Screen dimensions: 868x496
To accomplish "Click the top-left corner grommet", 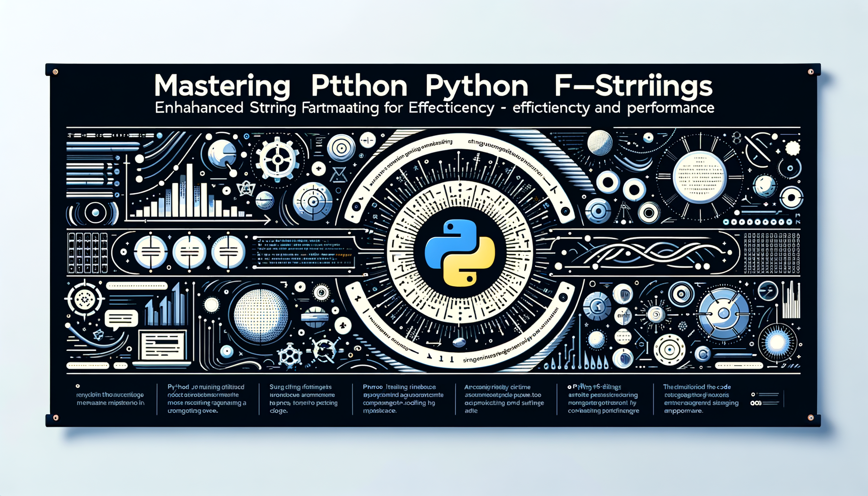I will pos(55,72).
